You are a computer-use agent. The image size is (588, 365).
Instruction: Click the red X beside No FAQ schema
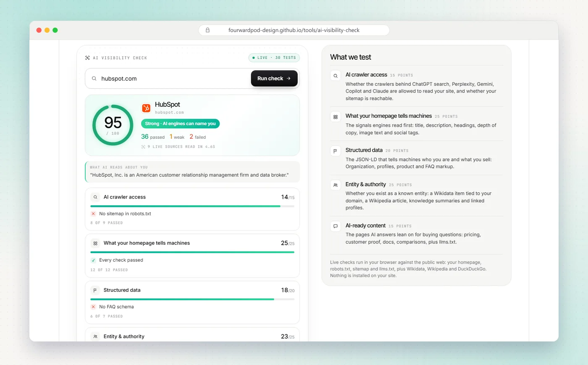(93, 307)
